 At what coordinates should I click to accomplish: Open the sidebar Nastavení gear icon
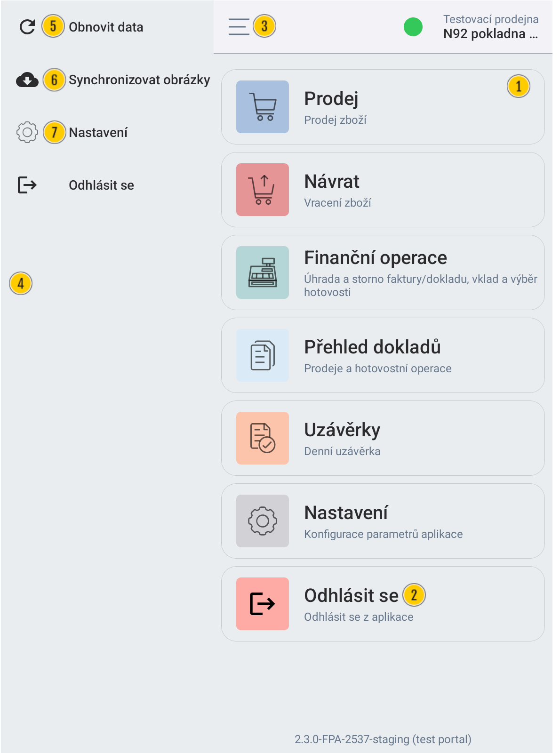27,133
